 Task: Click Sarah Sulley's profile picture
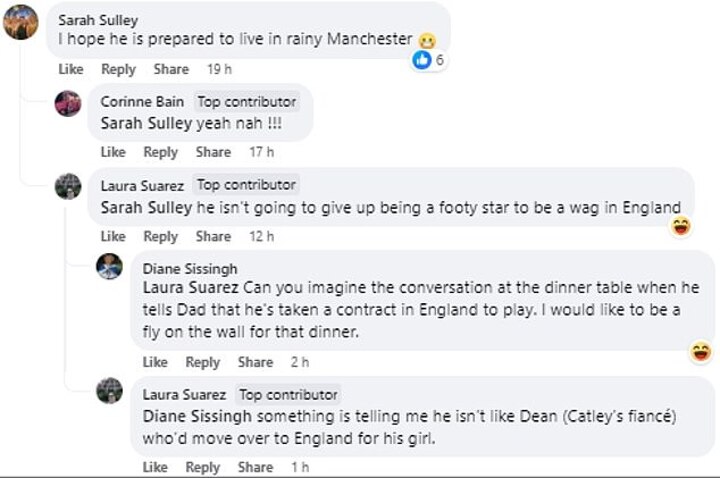pyautogui.click(x=21, y=21)
